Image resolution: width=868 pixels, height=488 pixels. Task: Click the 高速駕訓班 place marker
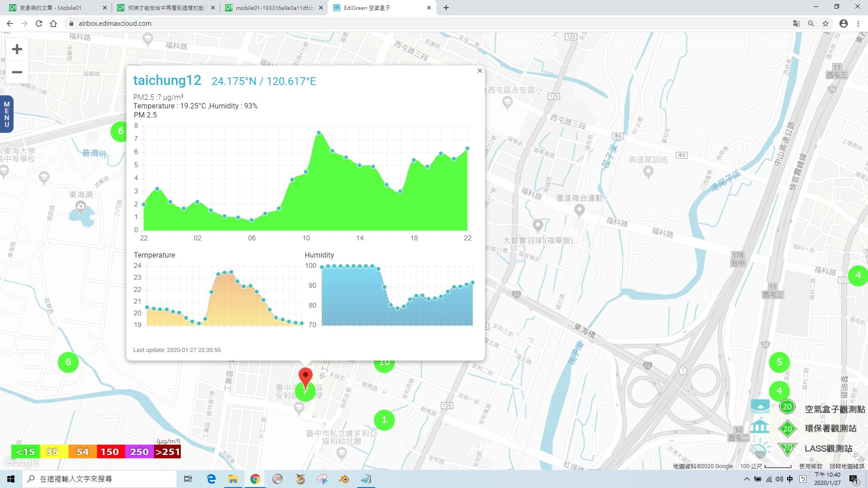point(648,172)
